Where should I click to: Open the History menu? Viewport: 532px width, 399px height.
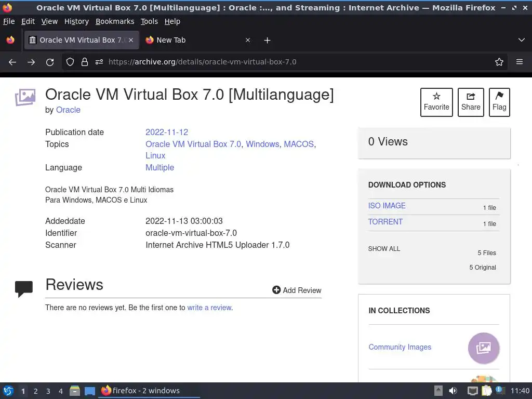point(76,21)
